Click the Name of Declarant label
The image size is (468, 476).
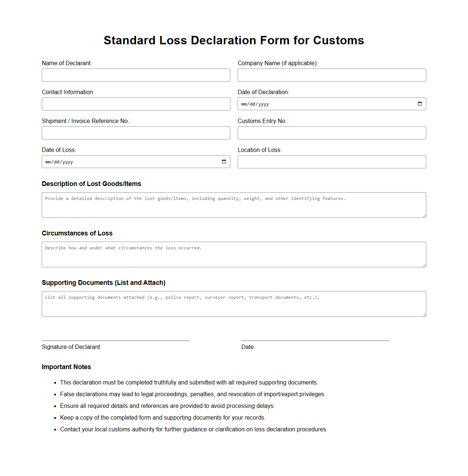click(67, 63)
